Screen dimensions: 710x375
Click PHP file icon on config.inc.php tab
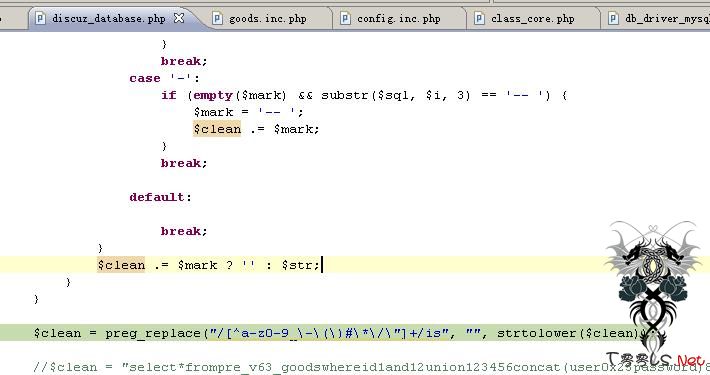tap(345, 18)
